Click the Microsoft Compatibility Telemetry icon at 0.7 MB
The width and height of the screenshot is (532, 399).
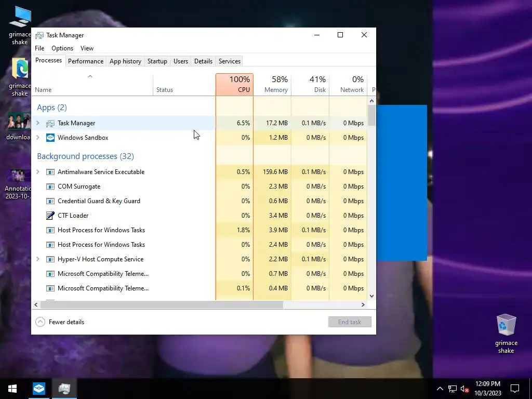(50, 274)
